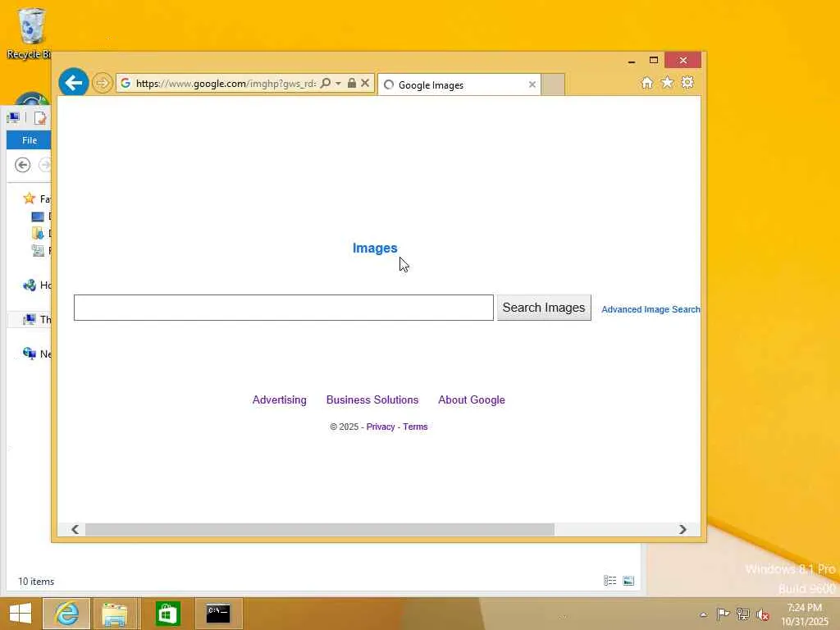Screen dimensions: 840x630
Task: Click the Internet Explorer taskbar icon
Action: coord(66,614)
